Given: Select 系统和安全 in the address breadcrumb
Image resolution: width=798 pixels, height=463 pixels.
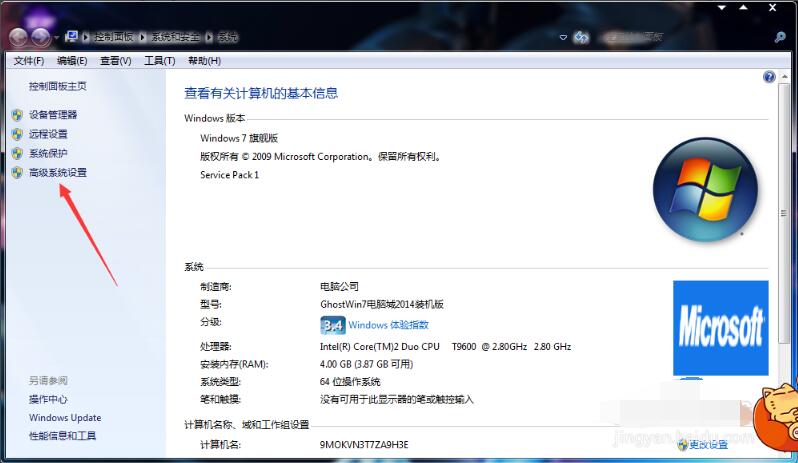Looking at the screenshot, I should [176, 37].
